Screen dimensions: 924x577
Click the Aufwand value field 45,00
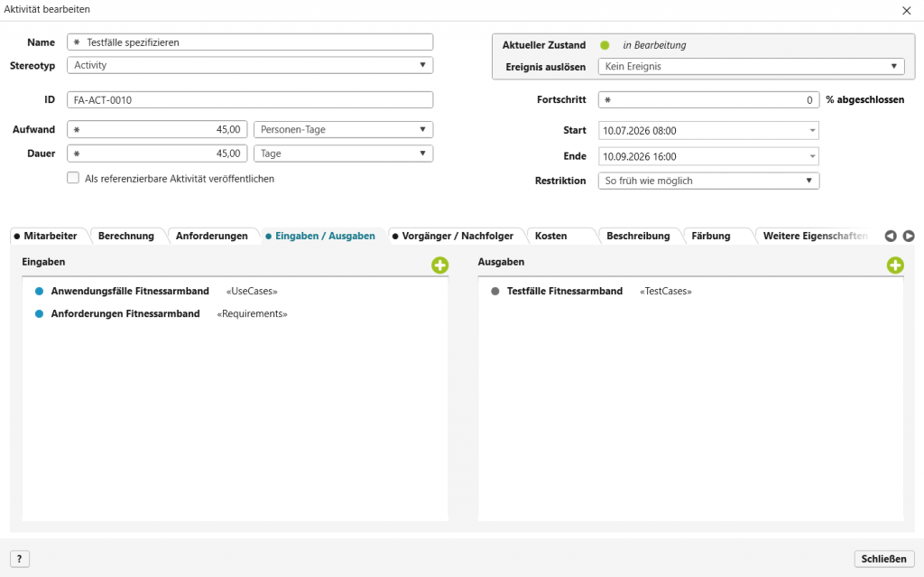(x=157, y=129)
